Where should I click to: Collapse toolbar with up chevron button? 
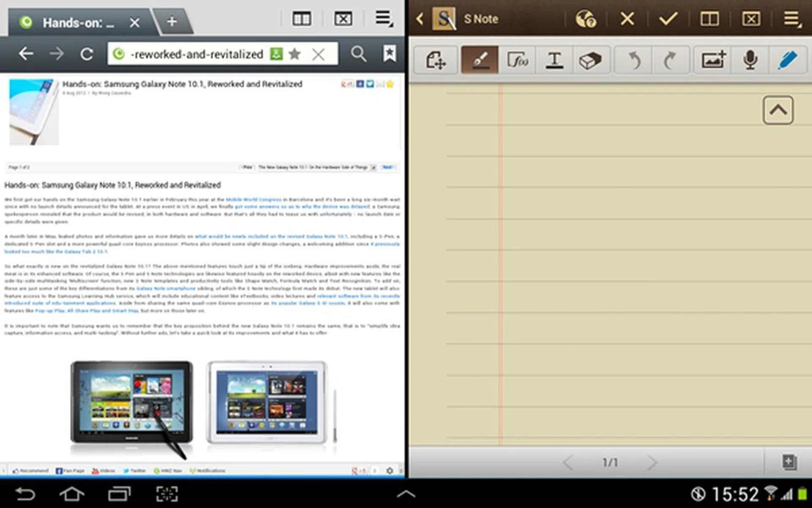click(x=778, y=110)
